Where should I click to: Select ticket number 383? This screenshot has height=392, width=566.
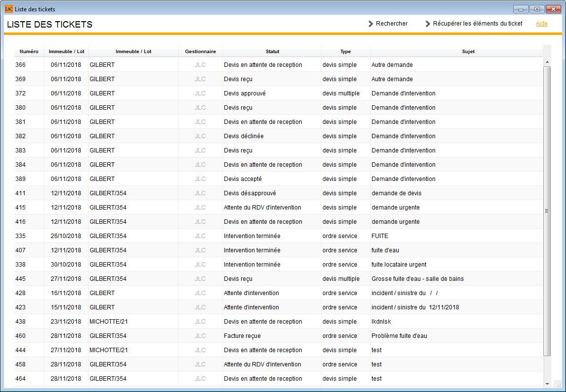(21, 151)
